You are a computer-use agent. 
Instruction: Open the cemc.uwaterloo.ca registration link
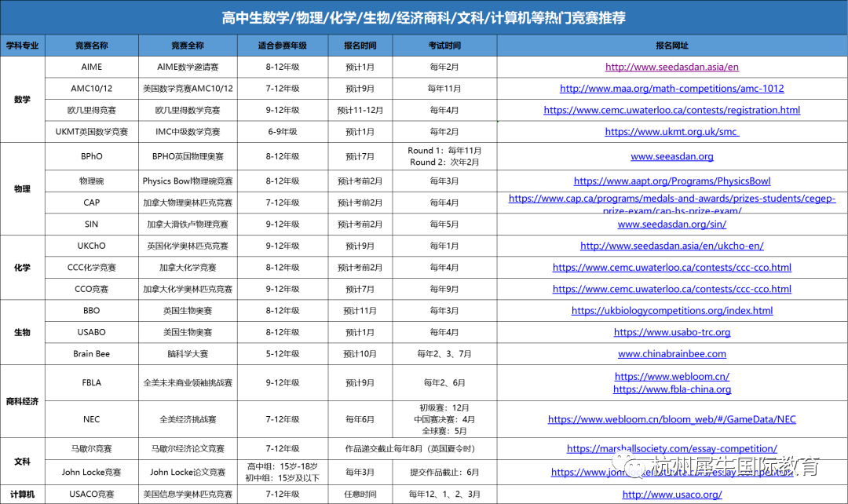[671, 111]
